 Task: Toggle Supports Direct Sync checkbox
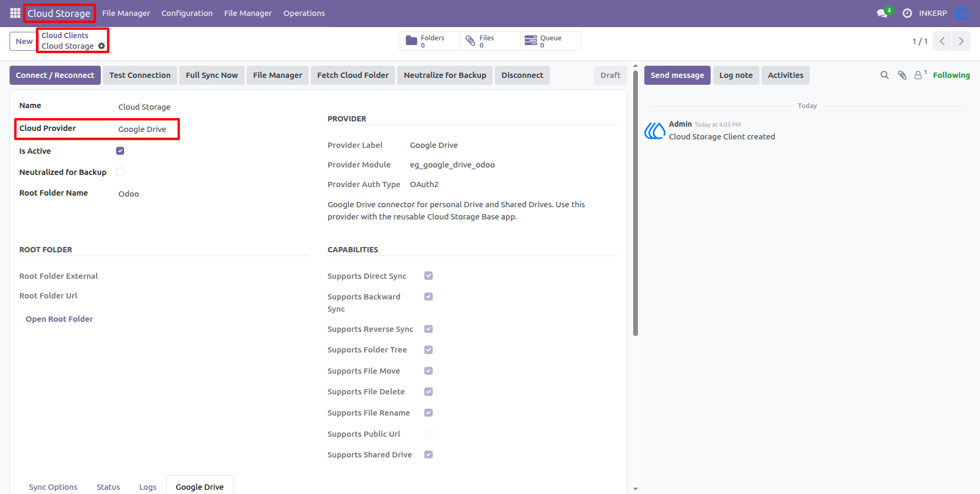coord(428,276)
